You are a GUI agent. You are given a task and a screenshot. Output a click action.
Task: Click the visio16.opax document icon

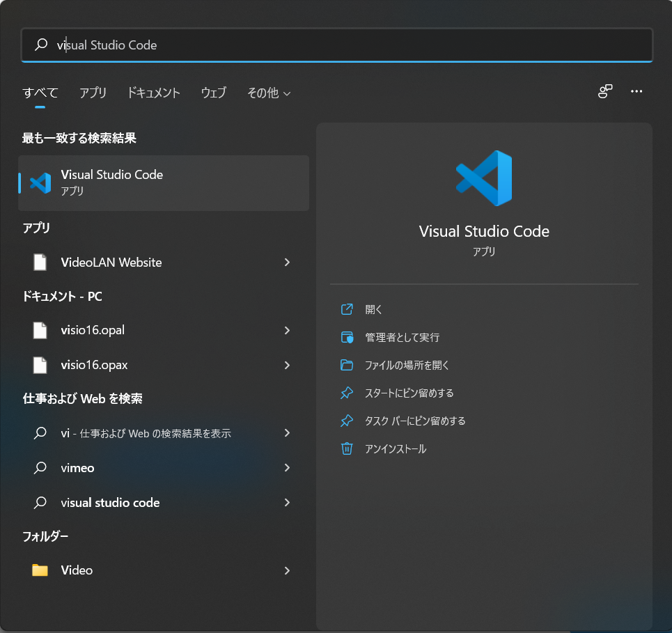tap(40, 365)
